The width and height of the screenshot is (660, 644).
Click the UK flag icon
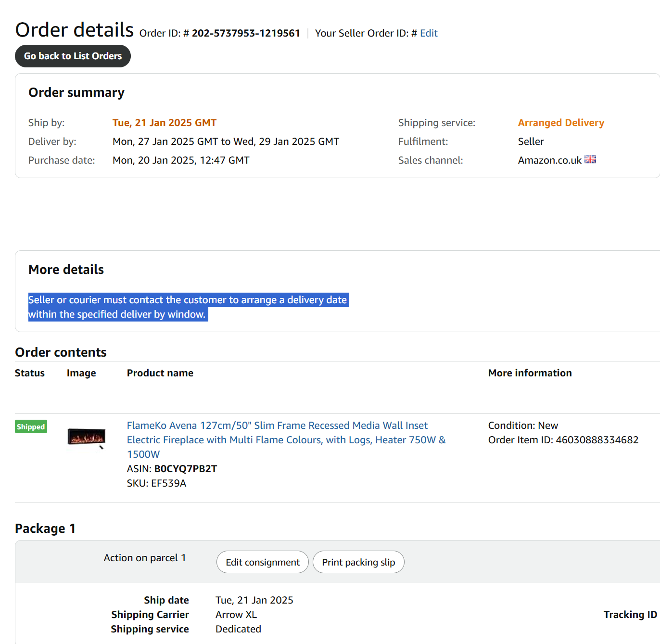coord(590,159)
